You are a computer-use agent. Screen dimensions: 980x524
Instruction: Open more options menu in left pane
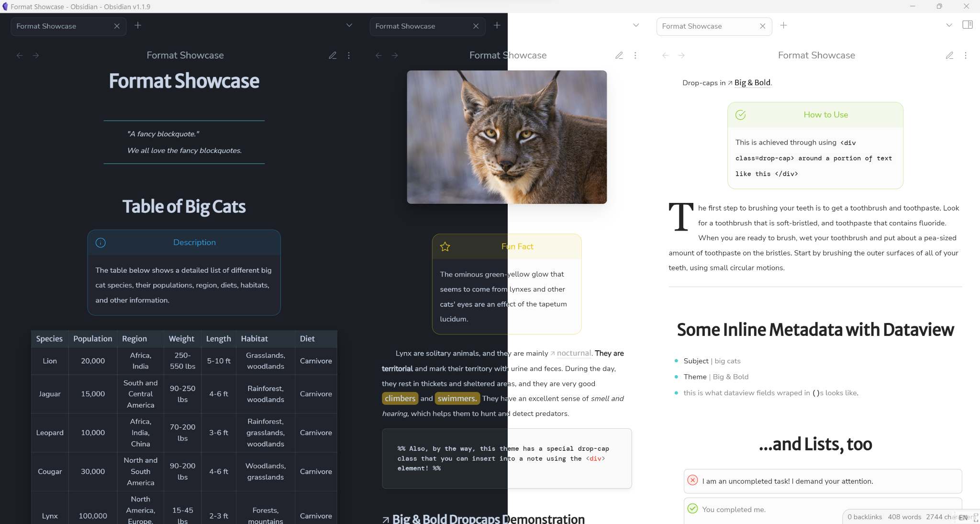coord(349,56)
